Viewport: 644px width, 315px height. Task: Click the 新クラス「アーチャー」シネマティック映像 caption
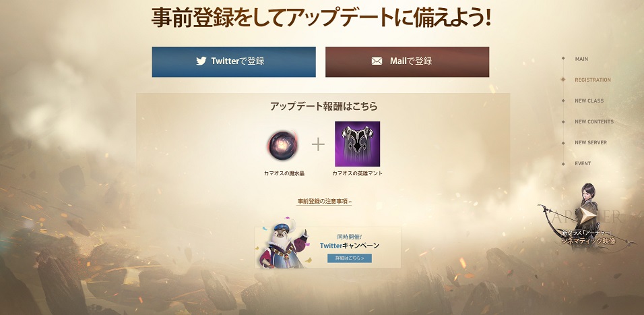(588, 237)
